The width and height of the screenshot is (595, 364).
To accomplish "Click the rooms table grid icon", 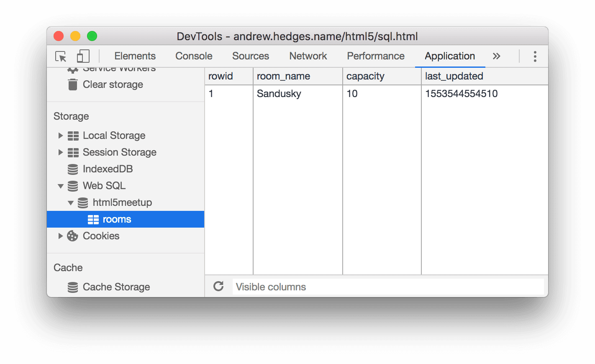I will coord(93,219).
